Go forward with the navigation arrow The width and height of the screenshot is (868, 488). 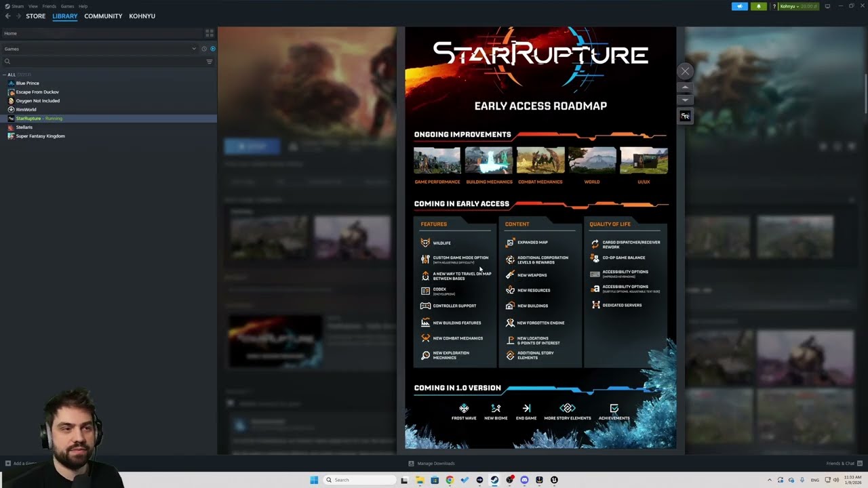[18, 16]
